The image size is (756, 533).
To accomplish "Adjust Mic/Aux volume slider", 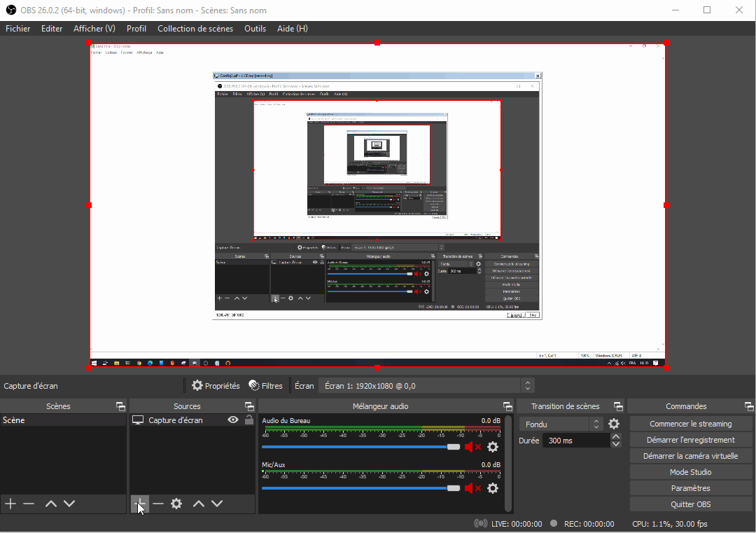I will (x=361, y=488).
